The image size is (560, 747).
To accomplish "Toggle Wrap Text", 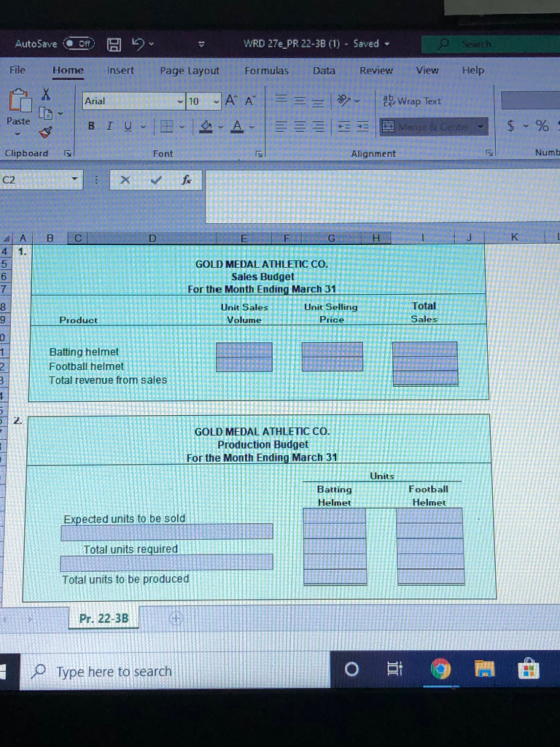I will (413, 101).
